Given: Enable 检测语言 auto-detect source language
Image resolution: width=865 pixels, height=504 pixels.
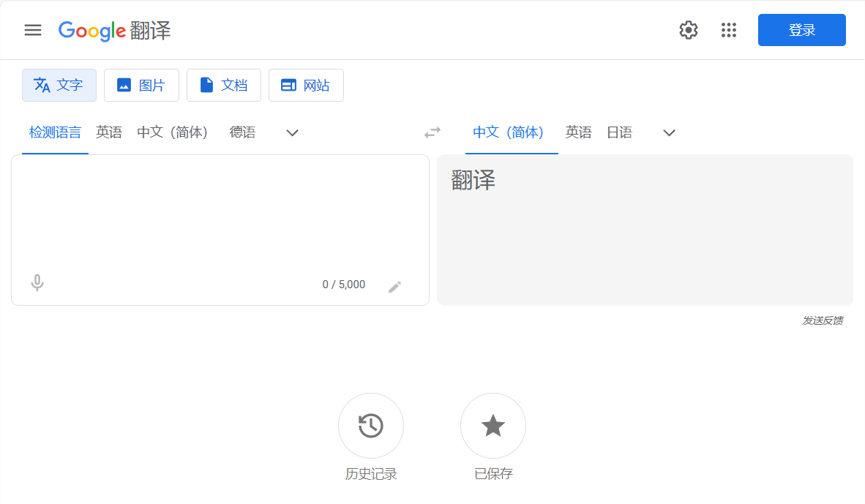Looking at the screenshot, I should 55,132.
